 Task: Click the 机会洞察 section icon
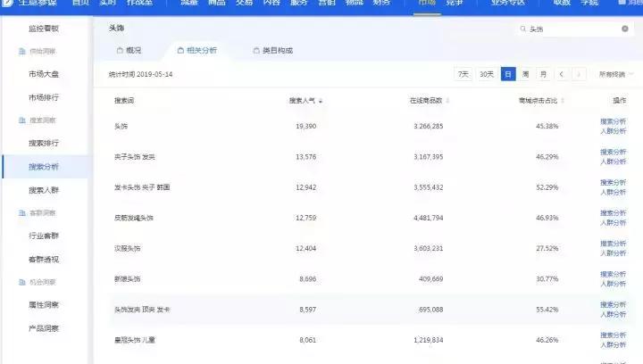coord(22,282)
